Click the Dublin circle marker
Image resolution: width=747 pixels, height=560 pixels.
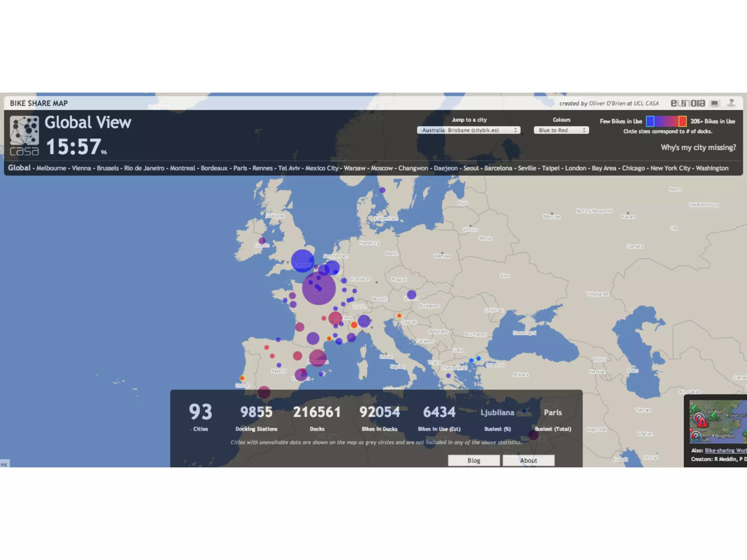point(262,241)
